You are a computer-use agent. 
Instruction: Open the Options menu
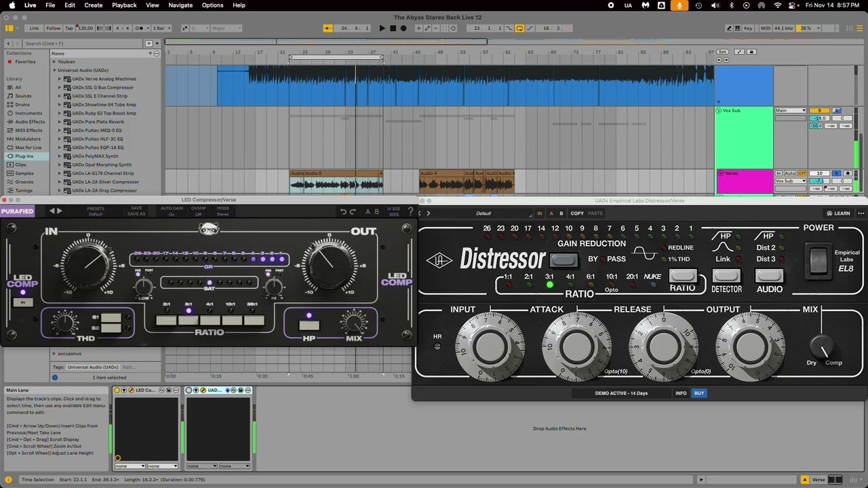[x=212, y=5]
